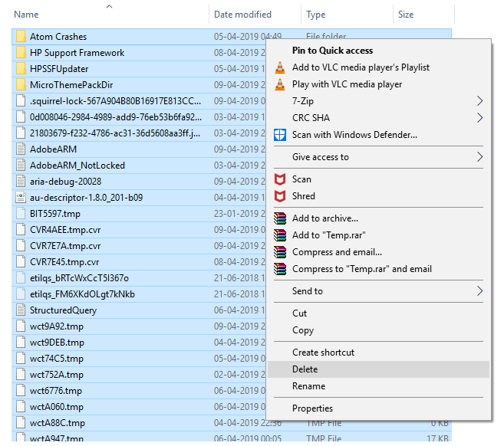The width and height of the screenshot is (504, 446).
Task: Open the Send to submenu arrow
Action: pos(480,291)
